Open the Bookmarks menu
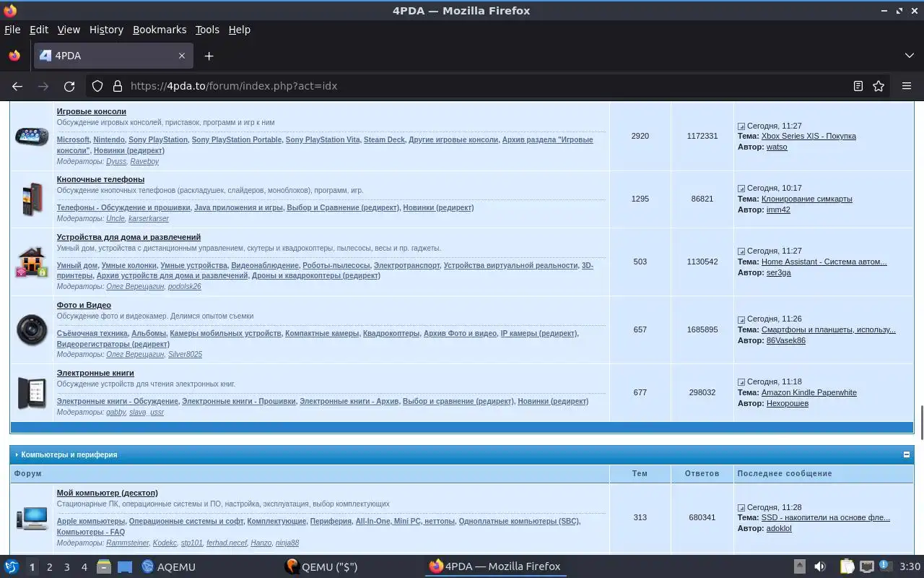This screenshot has height=578, width=924. pos(160,30)
